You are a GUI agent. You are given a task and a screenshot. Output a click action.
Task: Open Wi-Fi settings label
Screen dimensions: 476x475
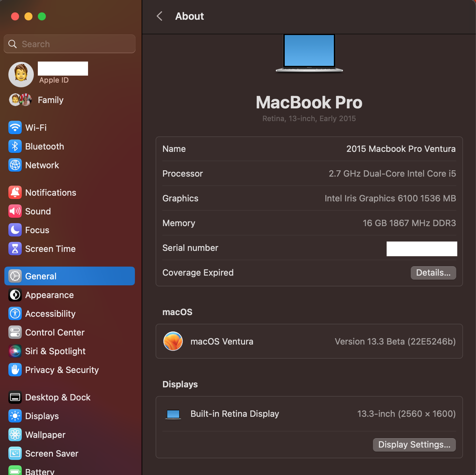tap(36, 128)
